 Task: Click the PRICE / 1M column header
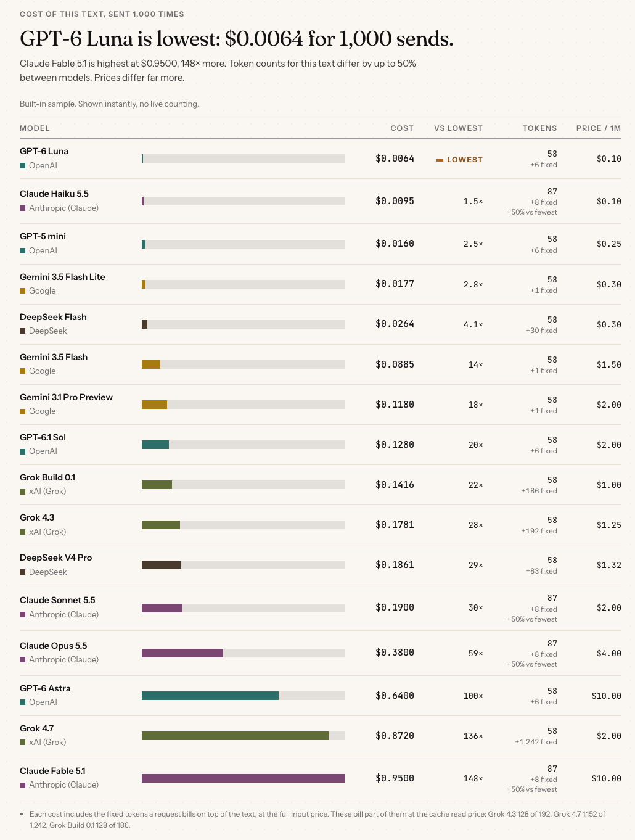coord(599,128)
